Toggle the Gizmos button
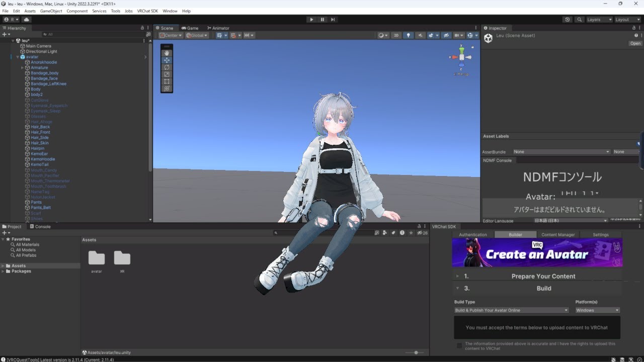644x362 pixels. (470, 35)
